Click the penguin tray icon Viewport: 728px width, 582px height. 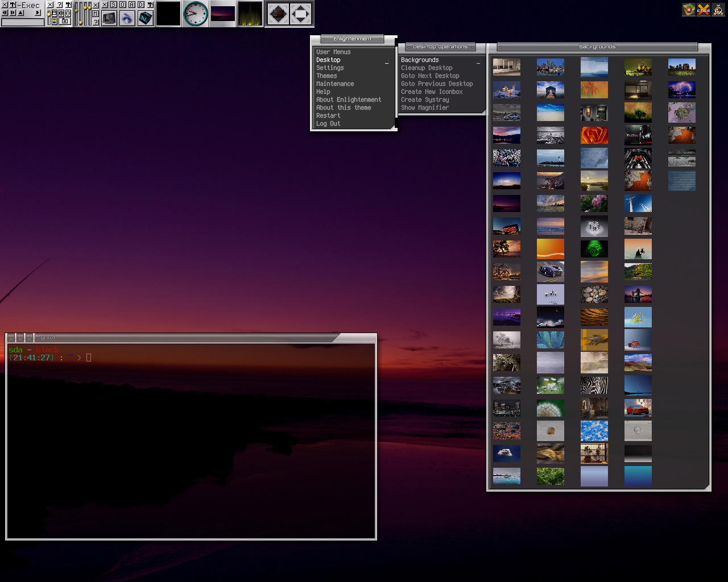[718, 9]
